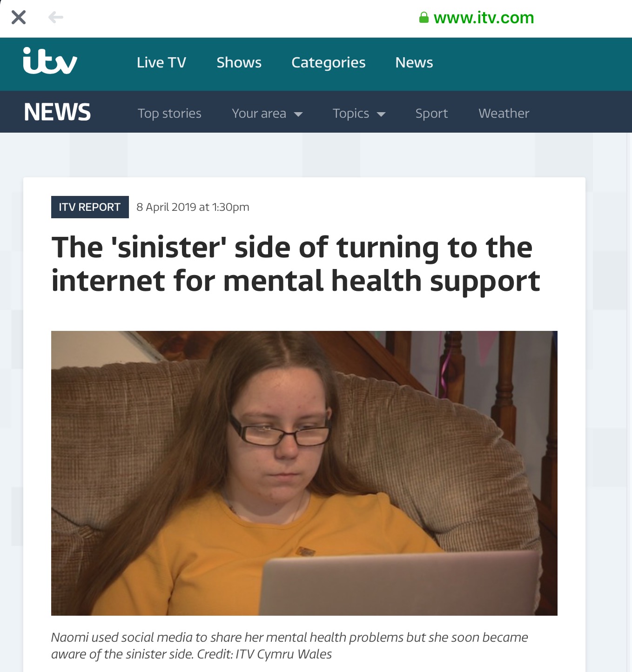Click the Topics menu label

pyautogui.click(x=351, y=114)
